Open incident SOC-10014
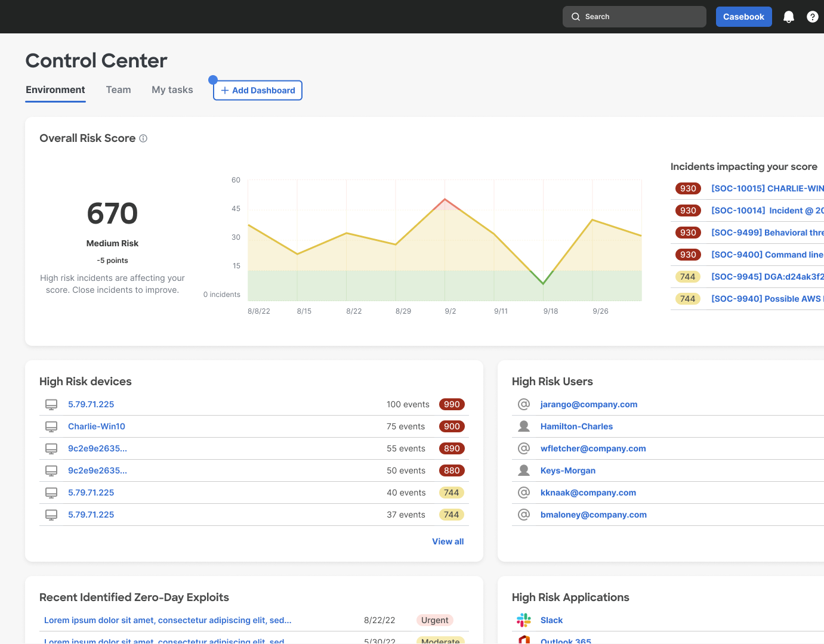Screen dimensions: 824x644 click(x=767, y=210)
